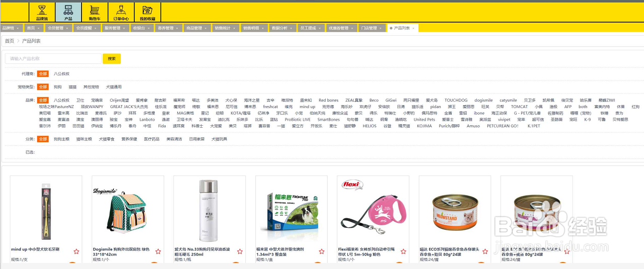Image resolution: width=644 pixels, height=269 pixels.
Task: Filter category by 犬猫零食
Action: click(x=107, y=139)
